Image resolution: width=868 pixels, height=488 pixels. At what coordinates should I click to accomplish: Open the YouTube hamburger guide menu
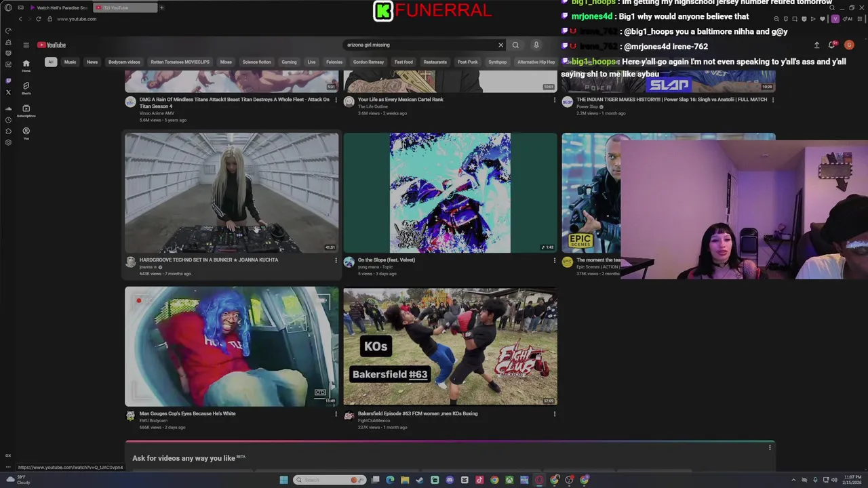coord(26,45)
